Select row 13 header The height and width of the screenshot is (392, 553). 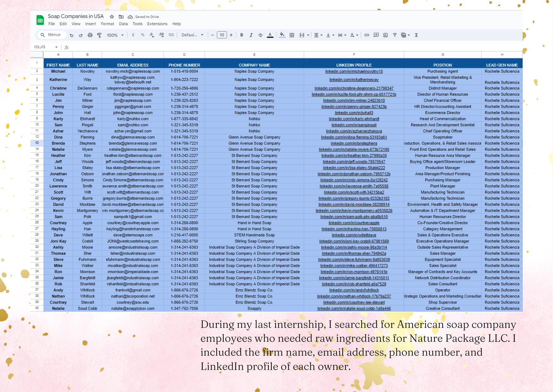pos(37,143)
